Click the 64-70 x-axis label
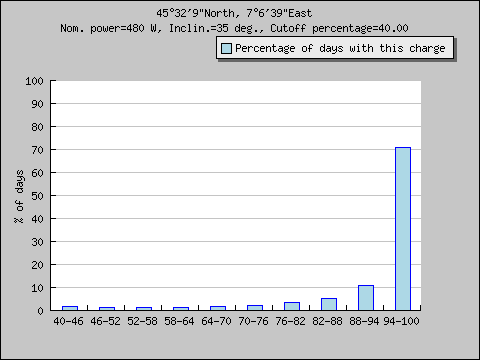 216,321
